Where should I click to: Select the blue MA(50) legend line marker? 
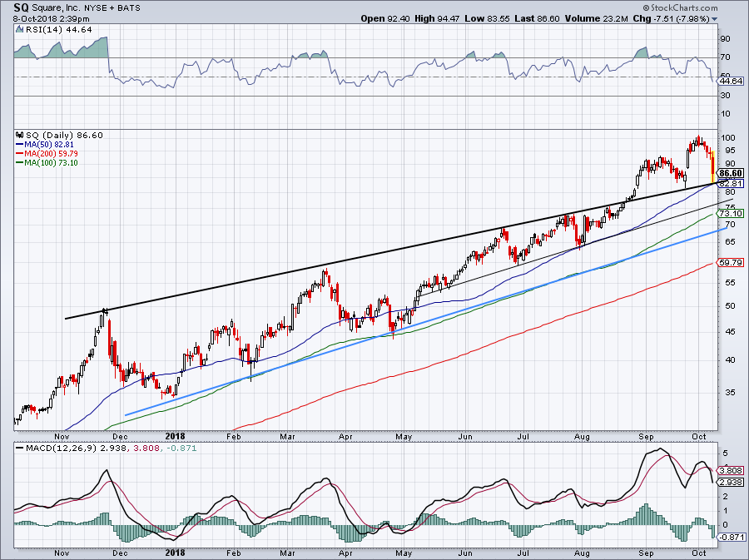pyautogui.click(x=19, y=144)
